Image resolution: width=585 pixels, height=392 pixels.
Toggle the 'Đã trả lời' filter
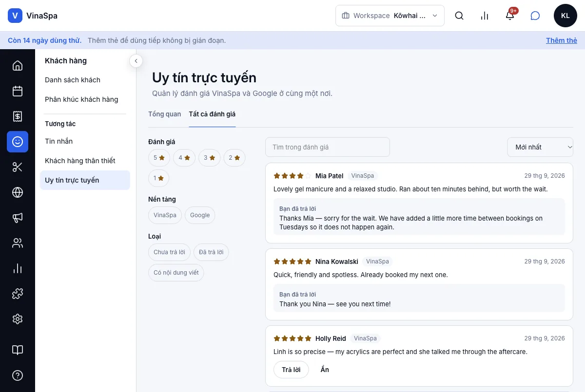tap(212, 252)
